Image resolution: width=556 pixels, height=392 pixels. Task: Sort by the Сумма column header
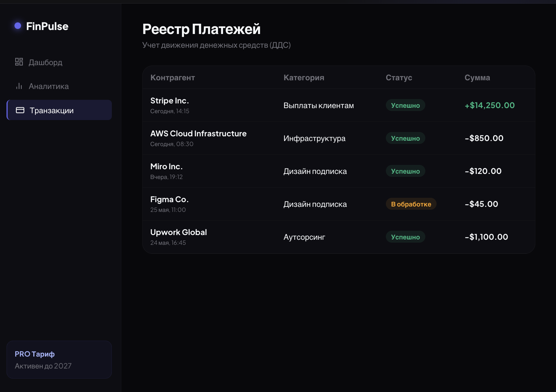(477, 77)
